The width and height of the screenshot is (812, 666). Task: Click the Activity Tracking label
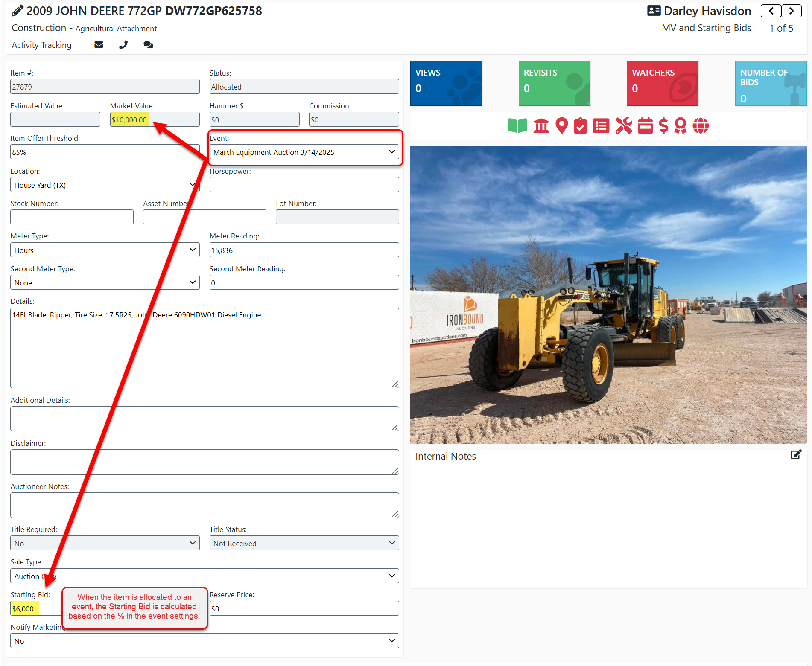tap(41, 45)
